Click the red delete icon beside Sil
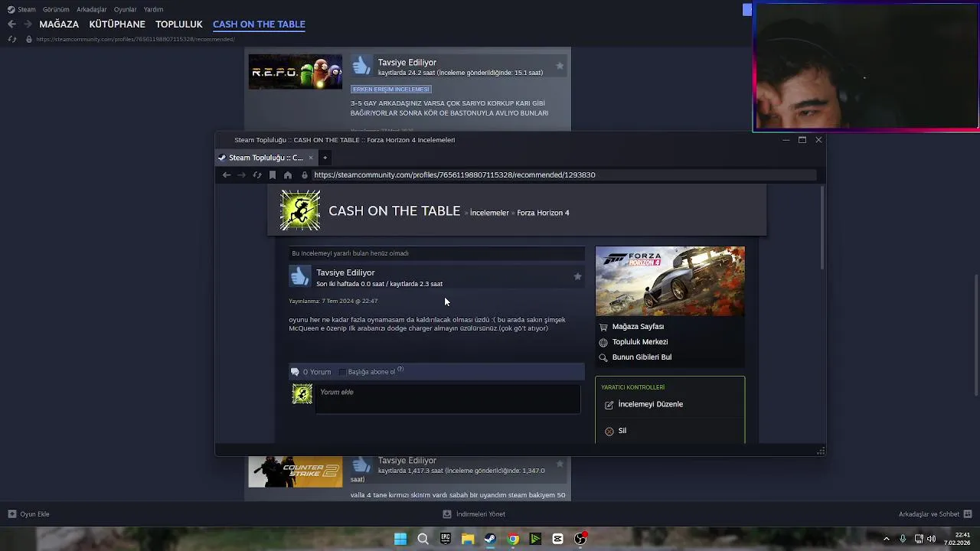The height and width of the screenshot is (551, 980). (x=609, y=432)
